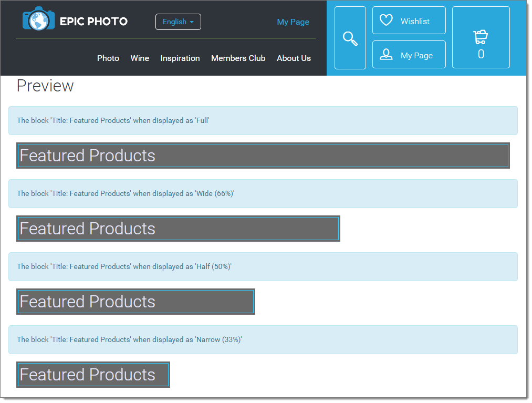Click the Epic Photo camera globe logo
The height and width of the screenshot is (403, 532).
38,19
